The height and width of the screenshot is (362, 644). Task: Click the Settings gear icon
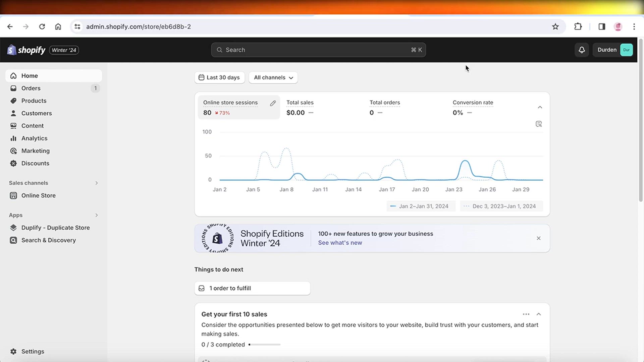click(13, 351)
